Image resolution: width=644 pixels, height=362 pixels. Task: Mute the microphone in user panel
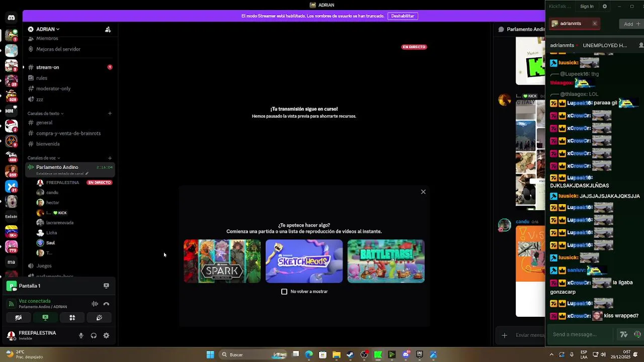point(81,335)
